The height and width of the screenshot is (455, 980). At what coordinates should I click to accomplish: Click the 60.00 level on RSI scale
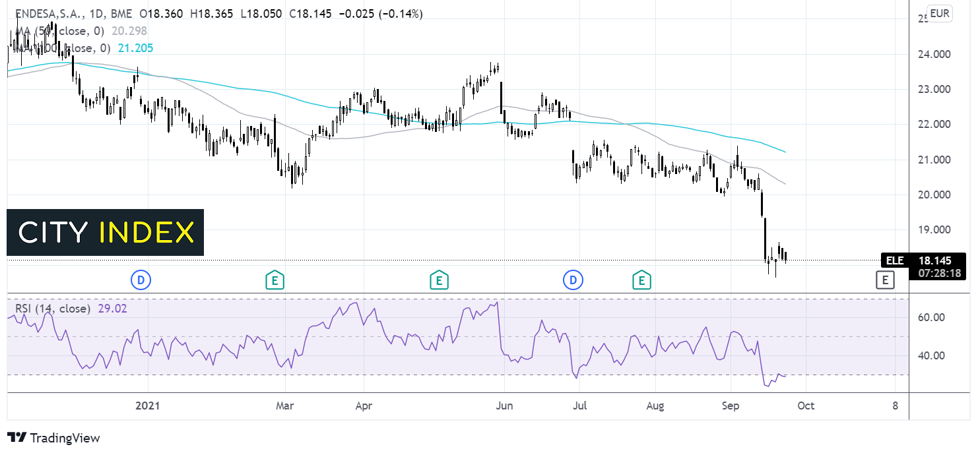click(931, 317)
